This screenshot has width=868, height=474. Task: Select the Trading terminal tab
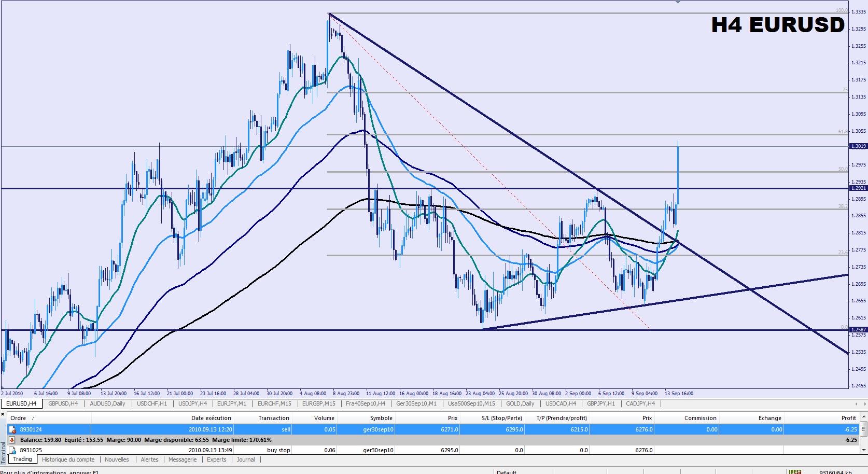point(22,459)
